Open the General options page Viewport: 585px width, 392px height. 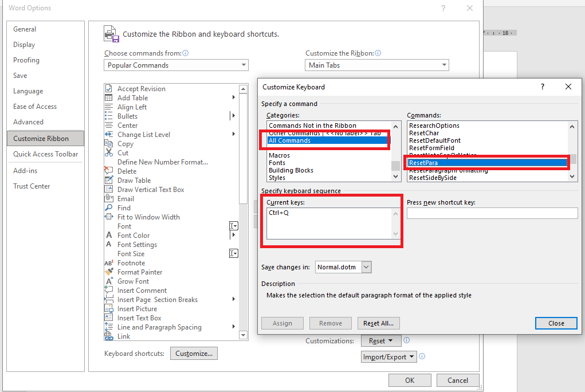point(25,29)
